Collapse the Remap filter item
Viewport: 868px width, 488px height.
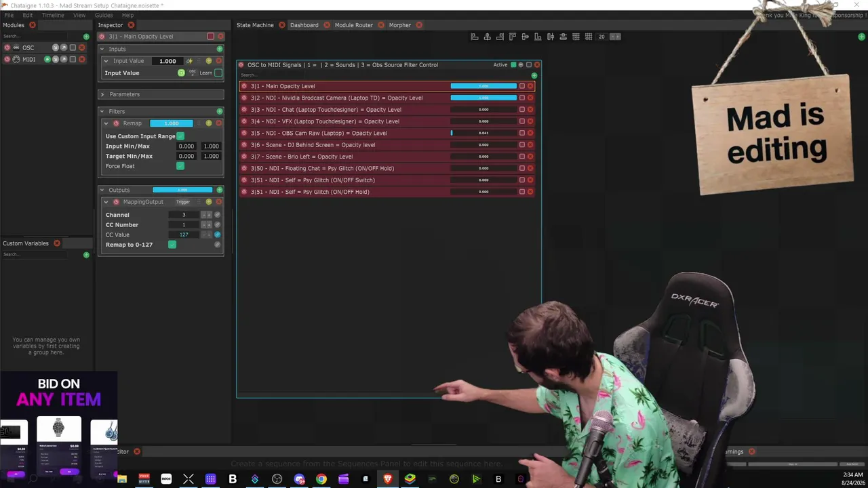point(106,123)
